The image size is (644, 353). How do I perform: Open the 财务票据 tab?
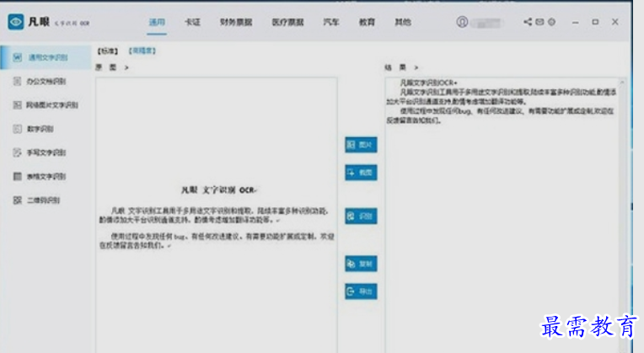click(x=236, y=22)
